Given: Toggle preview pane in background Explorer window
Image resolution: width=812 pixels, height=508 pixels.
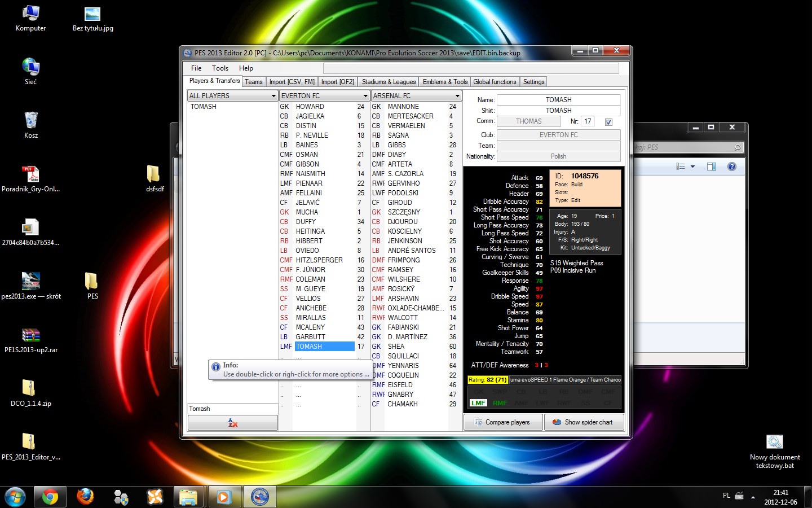Looking at the screenshot, I should click(x=712, y=167).
